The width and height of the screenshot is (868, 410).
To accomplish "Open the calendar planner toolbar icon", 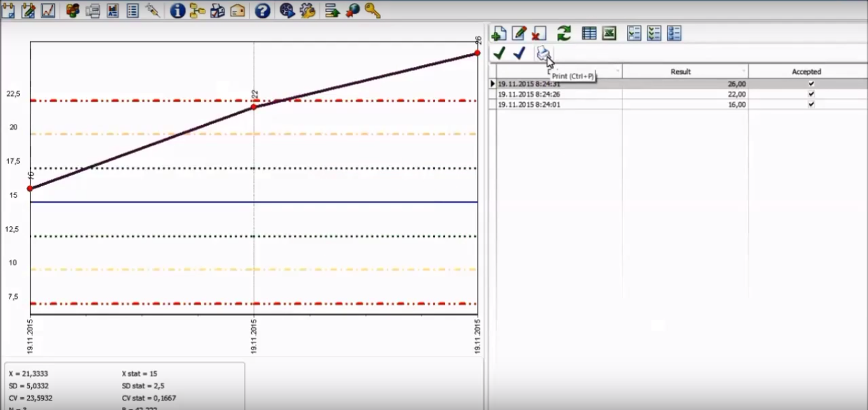I will [x=8, y=10].
